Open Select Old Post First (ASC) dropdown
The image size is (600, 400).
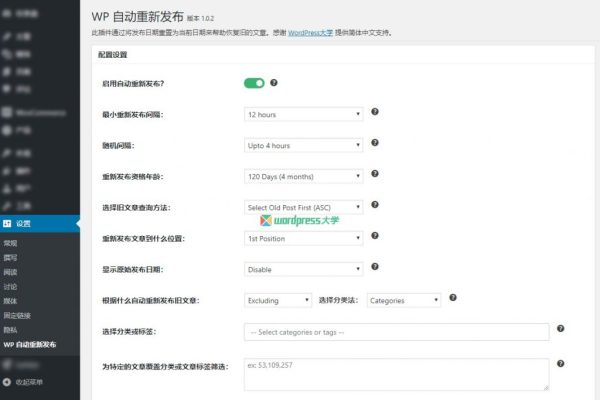(x=305, y=207)
